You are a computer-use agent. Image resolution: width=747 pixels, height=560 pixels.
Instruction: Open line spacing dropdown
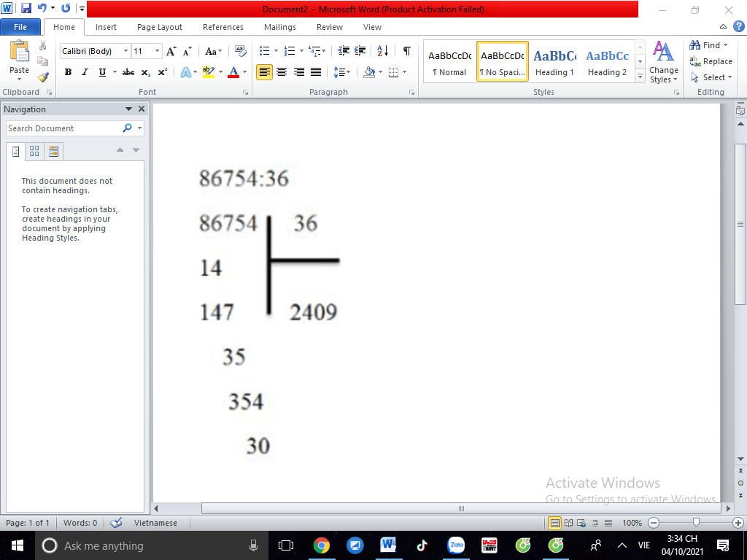click(x=342, y=72)
